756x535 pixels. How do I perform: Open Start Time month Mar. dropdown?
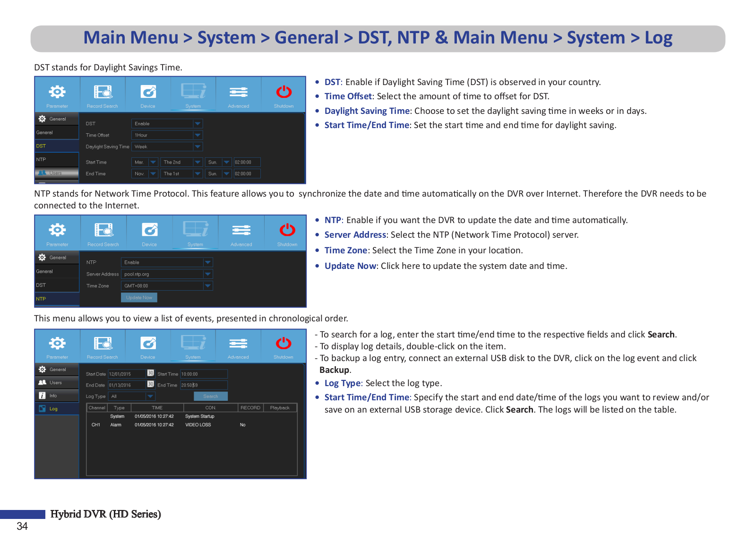[x=145, y=162]
